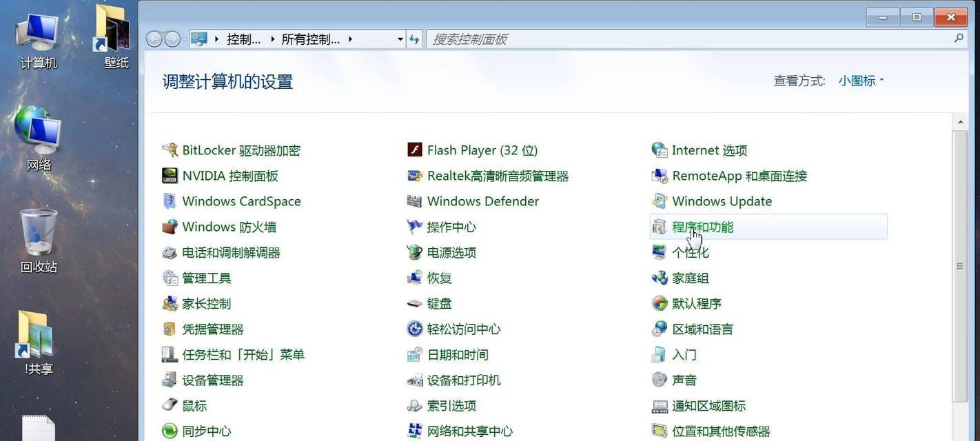Open RemoteApp 和桌面连接 link
Viewport: 980px width, 441px height.
(739, 176)
